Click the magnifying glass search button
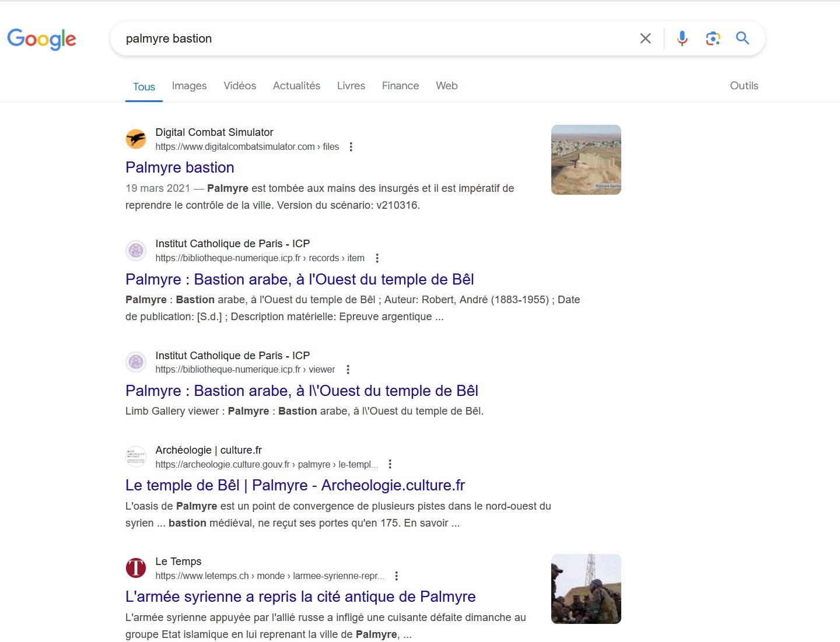 (743, 38)
